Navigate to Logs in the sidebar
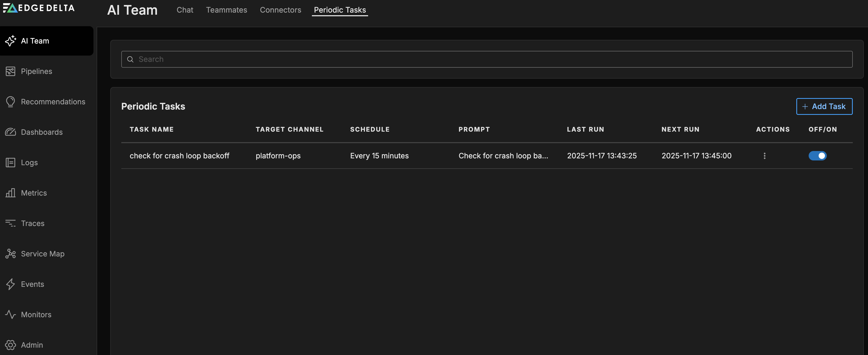 tap(30, 163)
